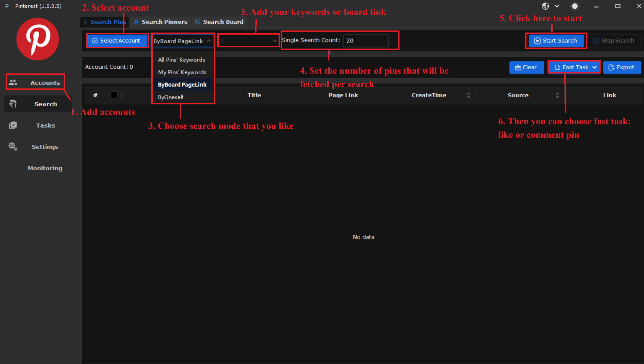Sort by the CreateTime column arrows
This screenshot has width=644, height=364.
pos(469,95)
